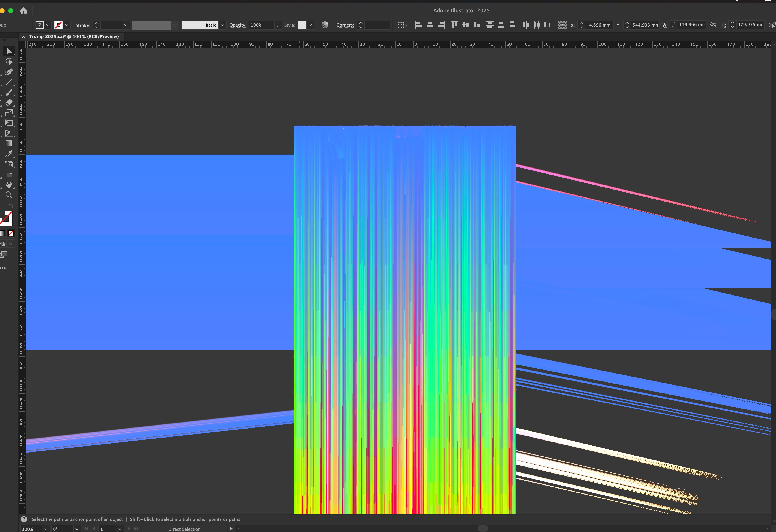
Task: Click the Opacity label link
Action: click(237, 25)
